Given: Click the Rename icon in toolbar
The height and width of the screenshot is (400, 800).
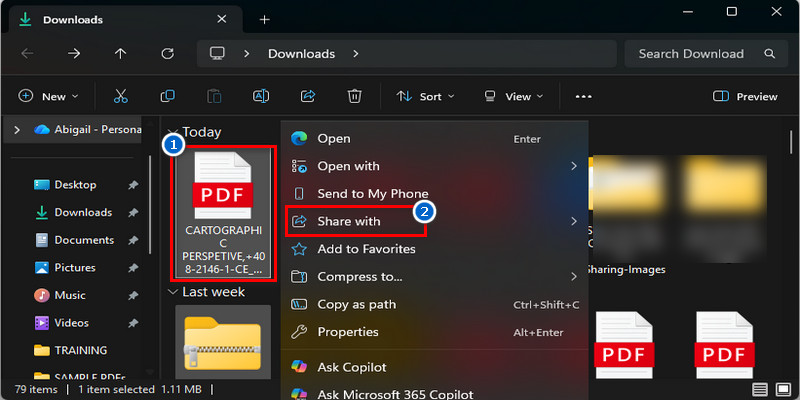Looking at the screenshot, I should 261,96.
